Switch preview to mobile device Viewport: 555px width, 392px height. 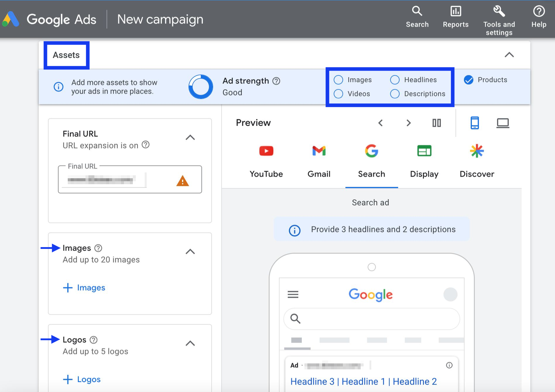tap(475, 123)
